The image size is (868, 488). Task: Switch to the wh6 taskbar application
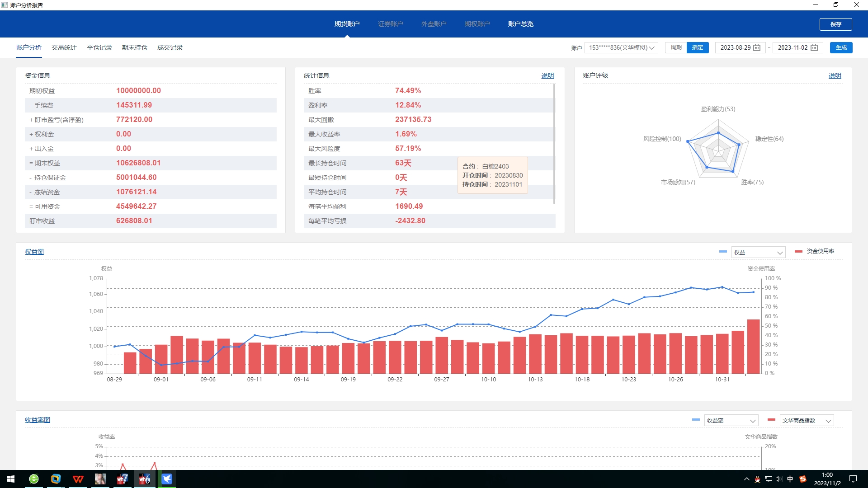click(144, 479)
